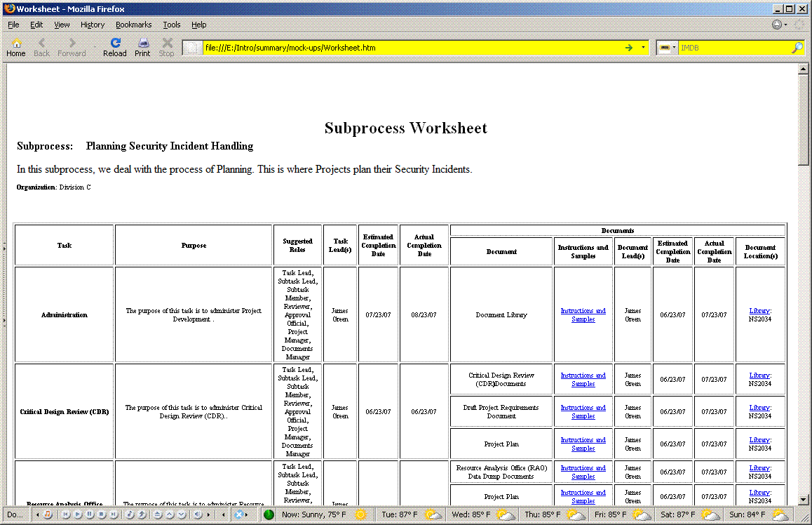Image resolution: width=812 pixels, height=525 pixels.
Task: Click the next track button in status bar
Action: (114, 514)
